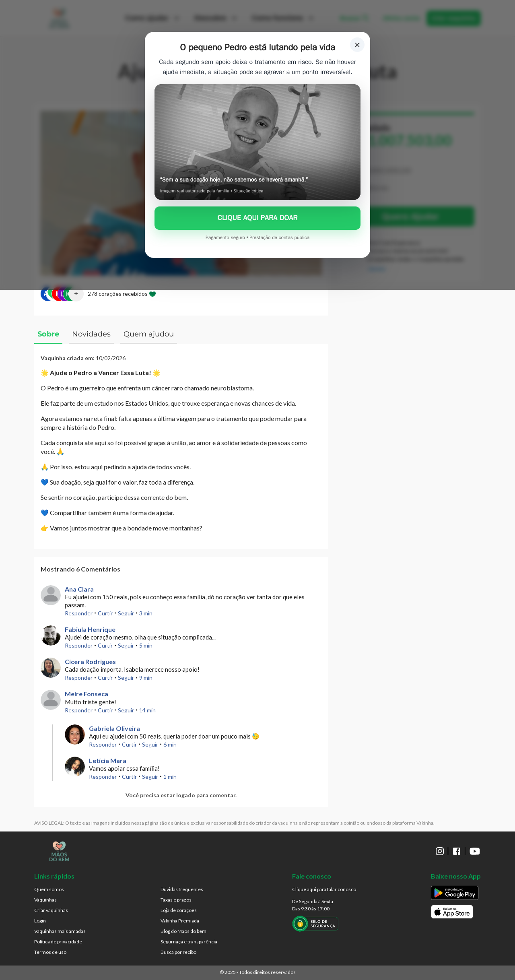Open Facebook icon in footer
The image size is (515, 980).
tap(457, 851)
